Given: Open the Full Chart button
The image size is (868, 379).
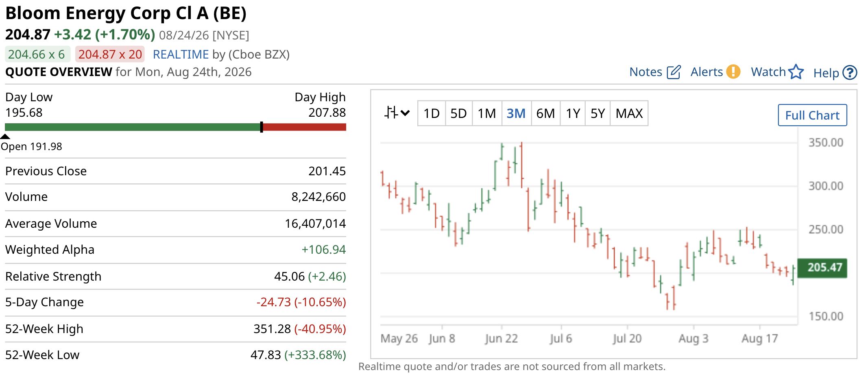Looking at the screenshot, I should tap(812, 115).
